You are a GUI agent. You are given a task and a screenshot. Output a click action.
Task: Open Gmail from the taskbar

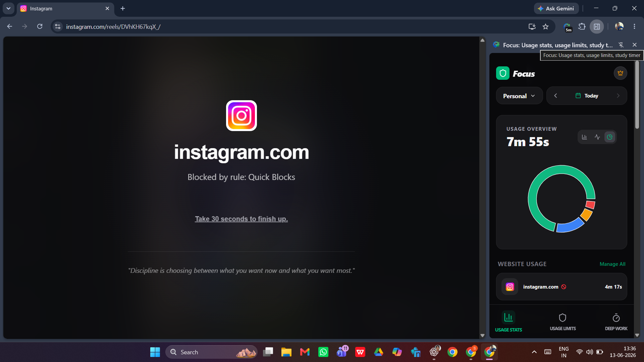[x=305, y=352]
